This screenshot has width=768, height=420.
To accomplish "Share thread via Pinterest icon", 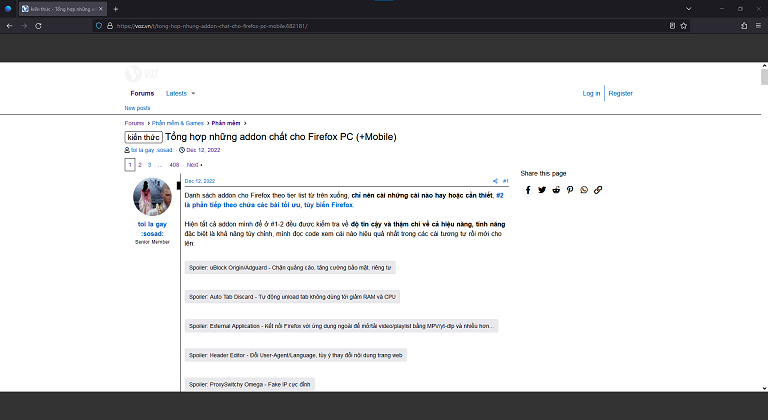I will 570,189.
